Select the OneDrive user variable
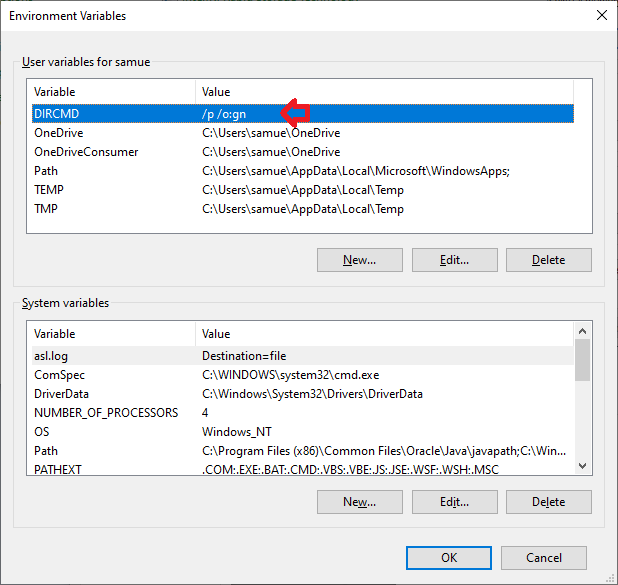Image resolution: width=618 pixels, height=585 pixels. [302, 133]
